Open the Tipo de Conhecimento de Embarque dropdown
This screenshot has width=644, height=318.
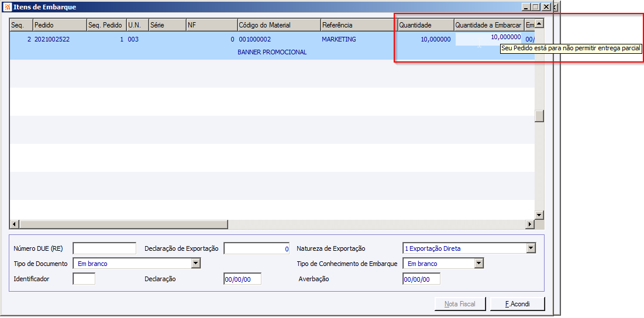click(479, 264)
